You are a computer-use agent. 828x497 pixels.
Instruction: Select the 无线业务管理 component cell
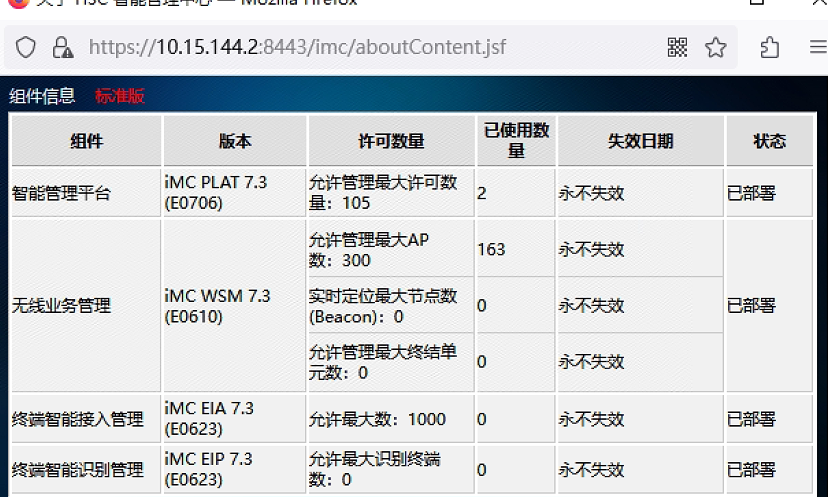click(x=86, y=305)
